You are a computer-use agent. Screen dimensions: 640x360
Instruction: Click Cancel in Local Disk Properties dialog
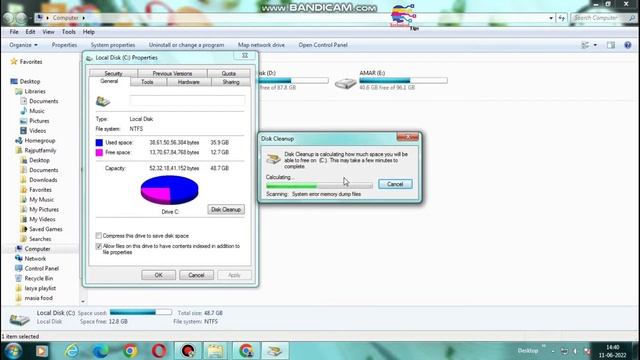(196, 275)
